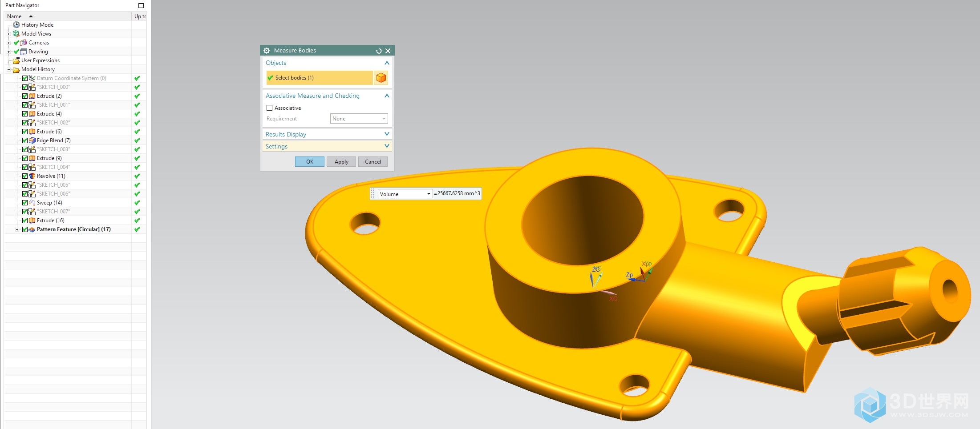980x429 pixels.
Task: Uncheck the Pattern Feature Circular (17) checkbox
Action: [x=25, y=229]
